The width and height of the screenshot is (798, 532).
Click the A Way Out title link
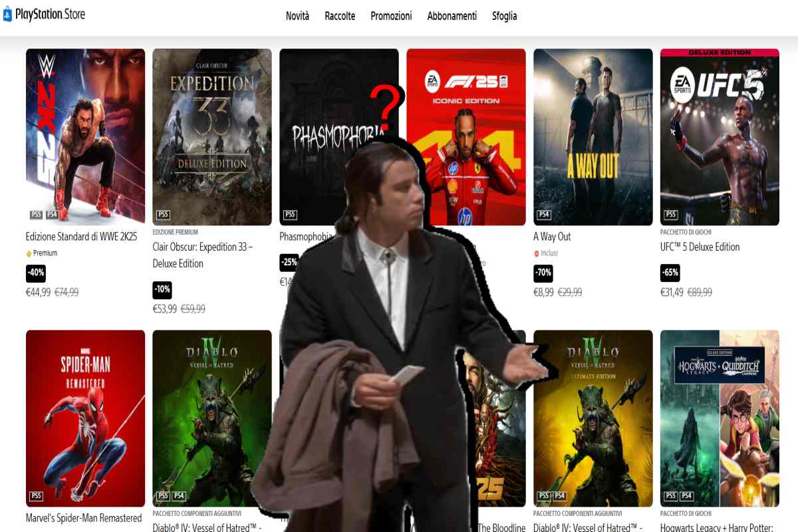[x=552, y=237]
